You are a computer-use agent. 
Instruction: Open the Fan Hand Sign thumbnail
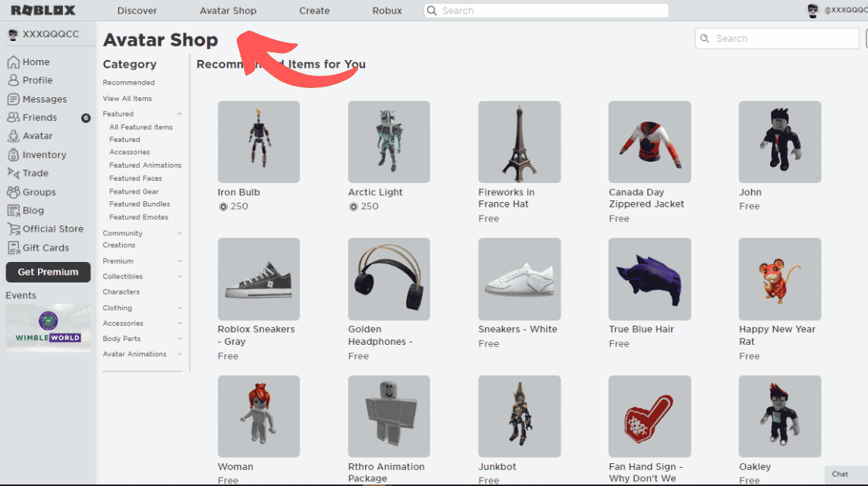tap(649, 416)
